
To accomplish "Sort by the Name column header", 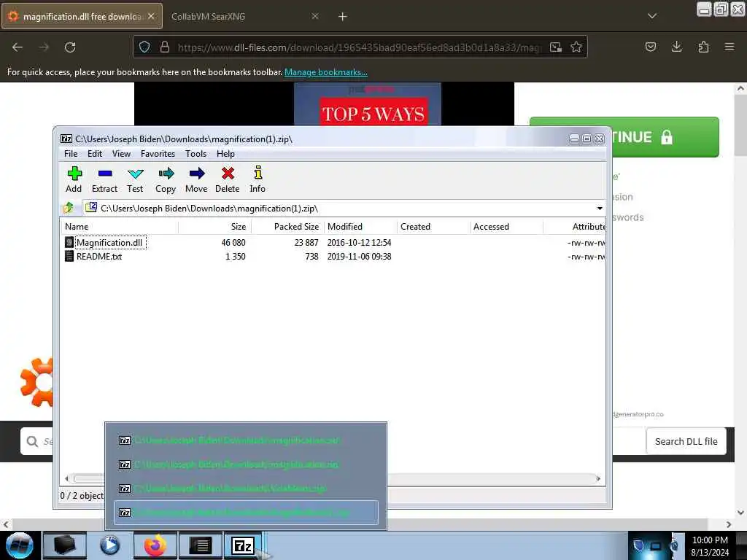I will tap(119, 227).
